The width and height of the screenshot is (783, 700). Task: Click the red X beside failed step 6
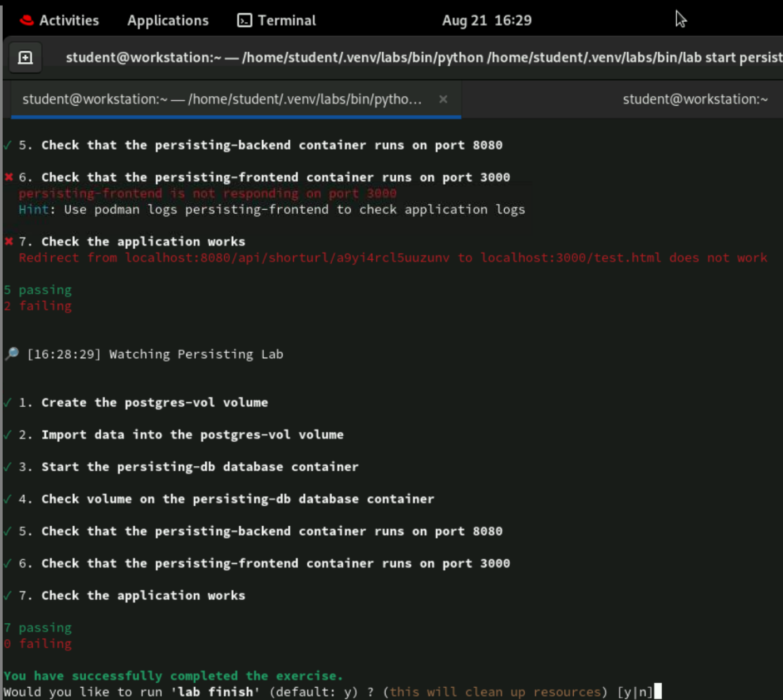click(7, 176)
